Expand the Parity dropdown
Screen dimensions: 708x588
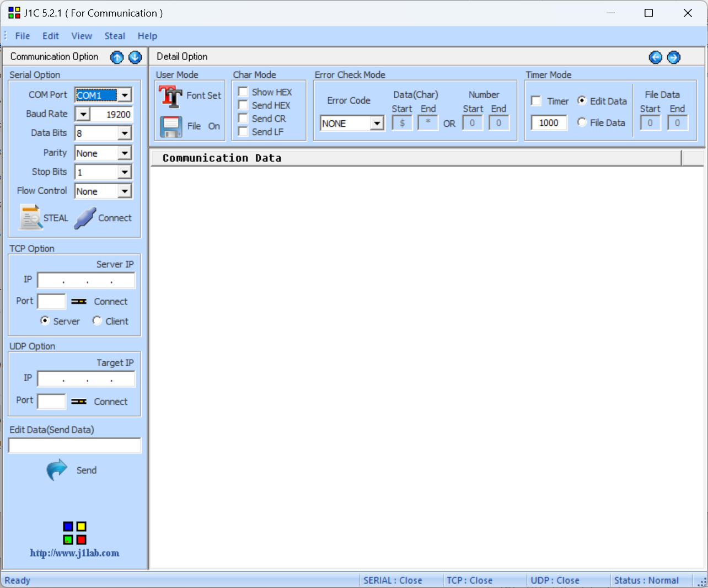(125, 153)
